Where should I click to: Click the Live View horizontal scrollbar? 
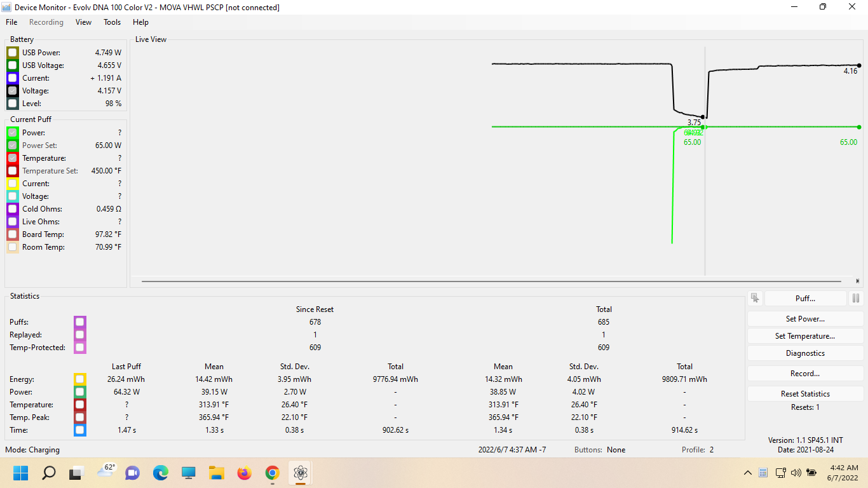click(x=491, y=281)
